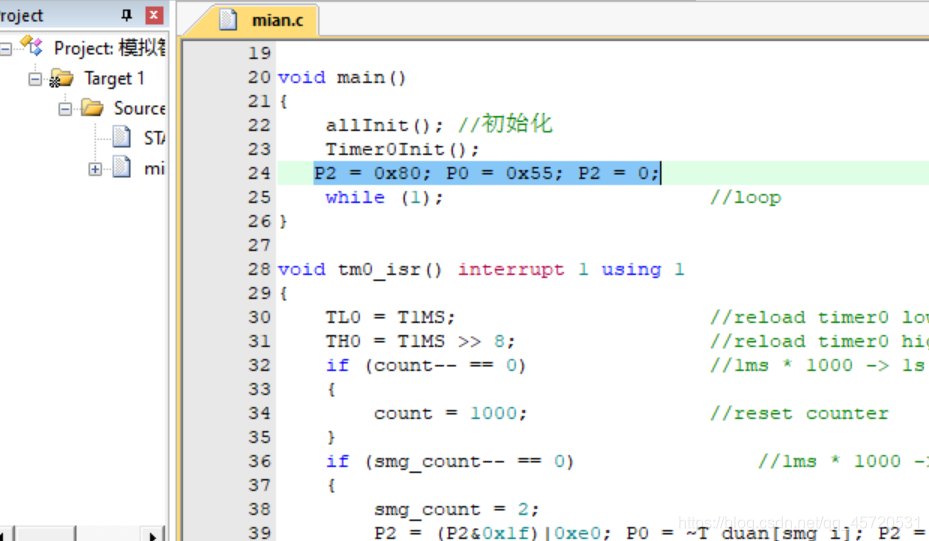Click the mian.c tab file icon
The height and width of the screenshot is (541, 929).
coord(228,20)
